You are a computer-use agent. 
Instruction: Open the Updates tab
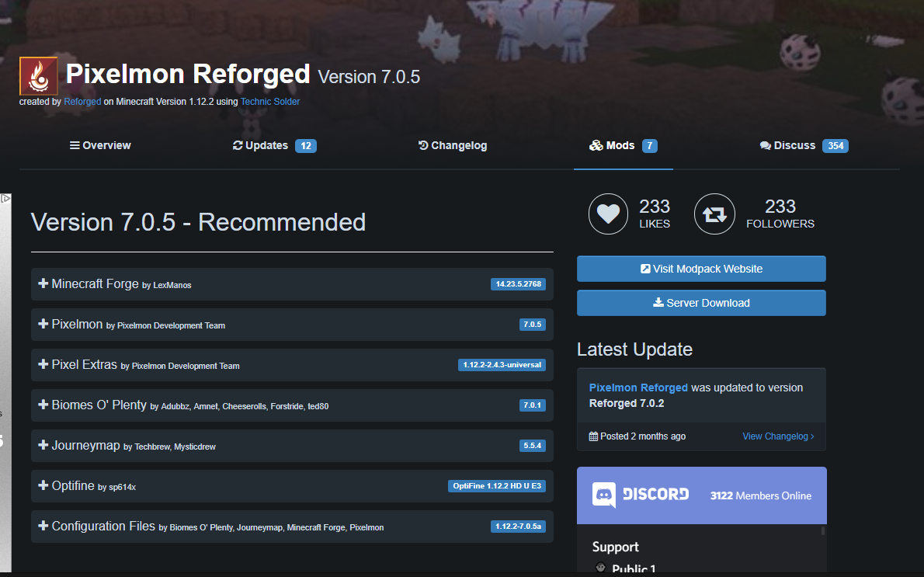(275, 145)
